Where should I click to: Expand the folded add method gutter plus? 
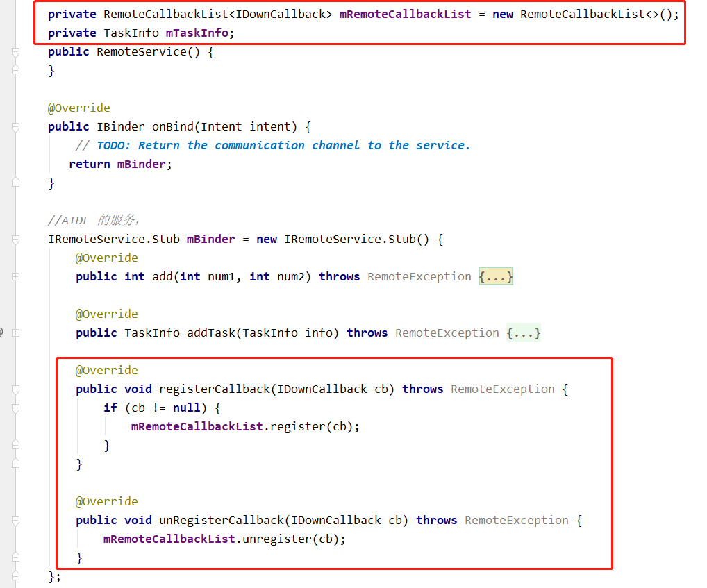(x=16, y=277)
